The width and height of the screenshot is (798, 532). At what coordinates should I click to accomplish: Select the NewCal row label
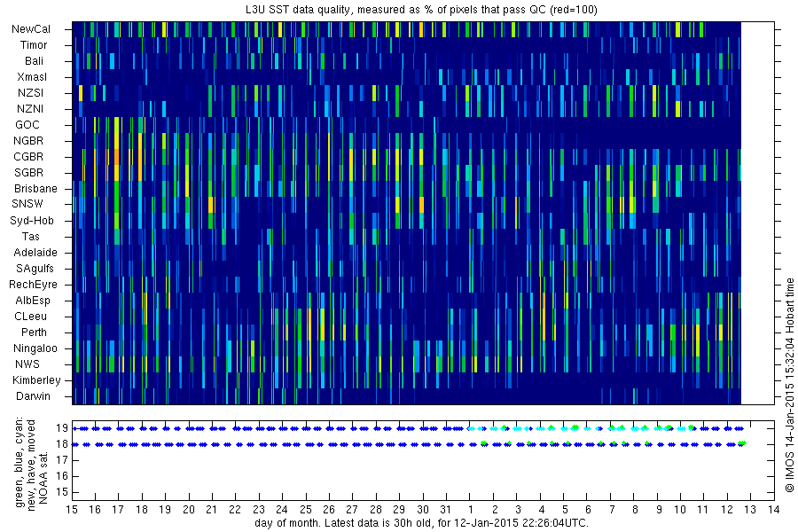point(31,29)
